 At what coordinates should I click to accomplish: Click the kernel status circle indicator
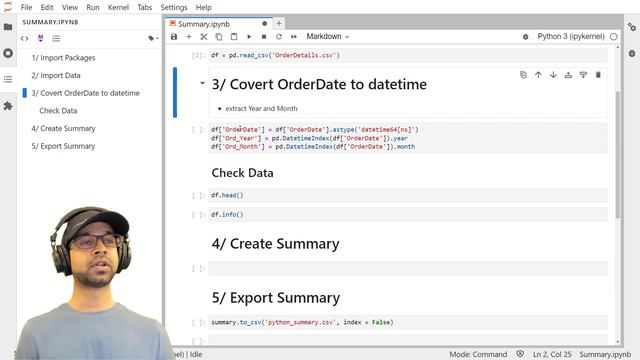tap(613, 37)
